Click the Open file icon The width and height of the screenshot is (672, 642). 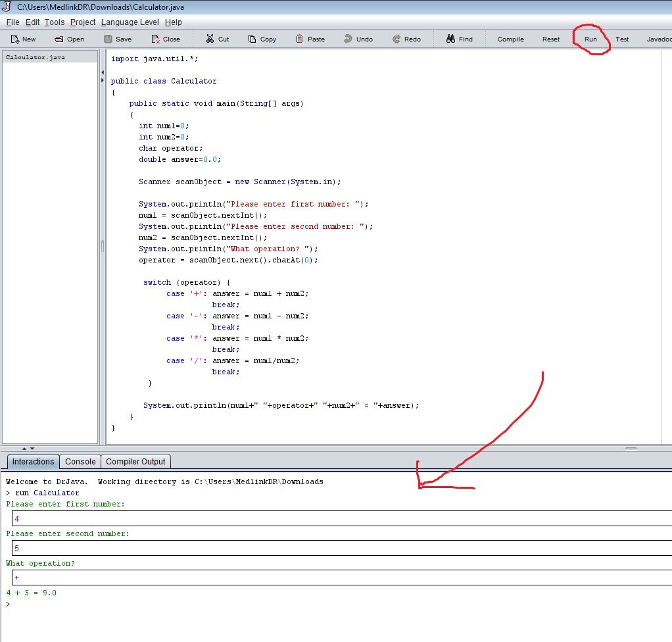tap(59, 39)
